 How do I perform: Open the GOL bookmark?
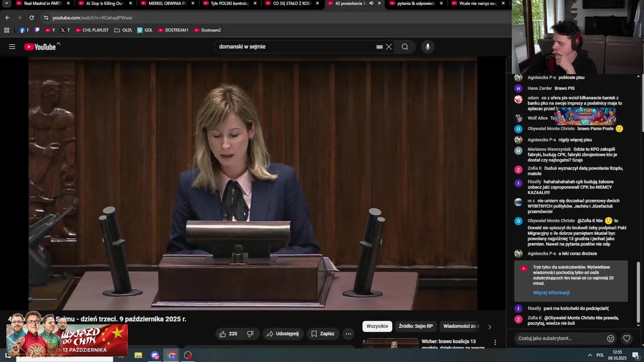click(x=145, y=30)
